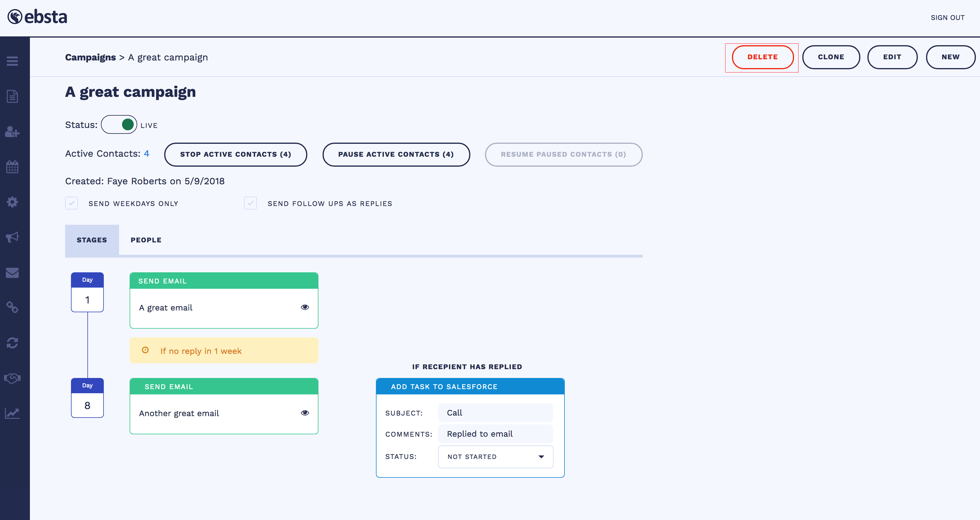Open the settings gear in the sidebar
Screen dimensions: 980x520
click(x=12, y=202)
